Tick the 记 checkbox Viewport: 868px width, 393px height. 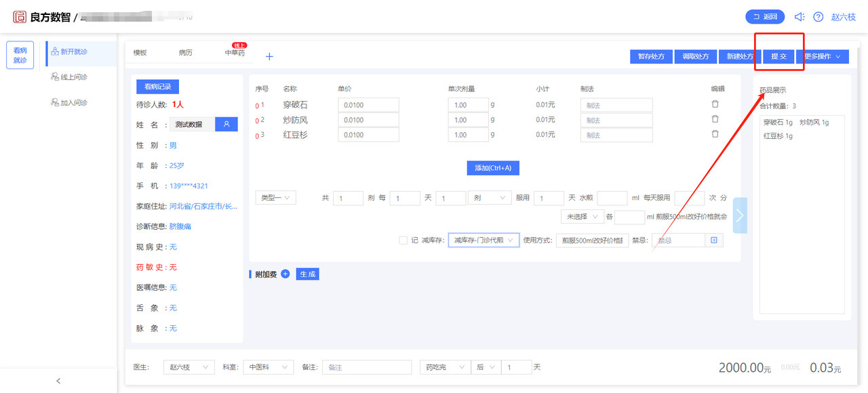click(403, 240)
